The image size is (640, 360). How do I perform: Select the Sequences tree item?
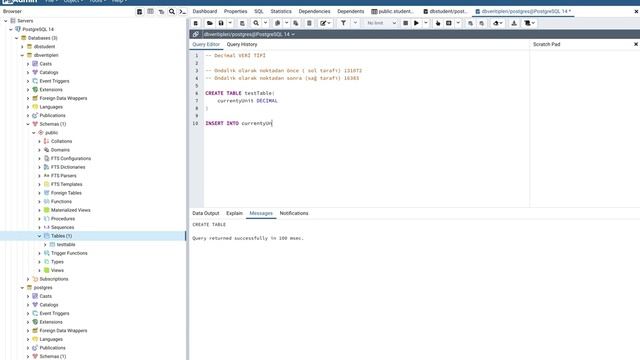point(62,227)
